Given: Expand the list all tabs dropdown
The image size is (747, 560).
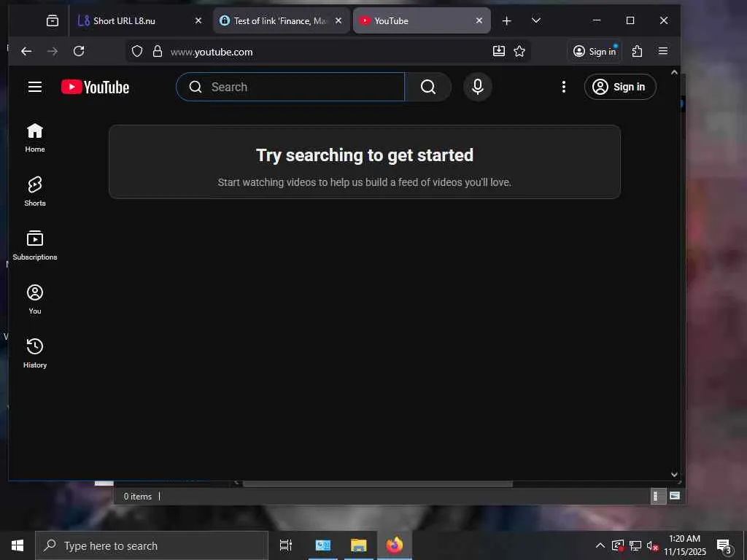Looking at the screenshot, I should tap(536, 20).
